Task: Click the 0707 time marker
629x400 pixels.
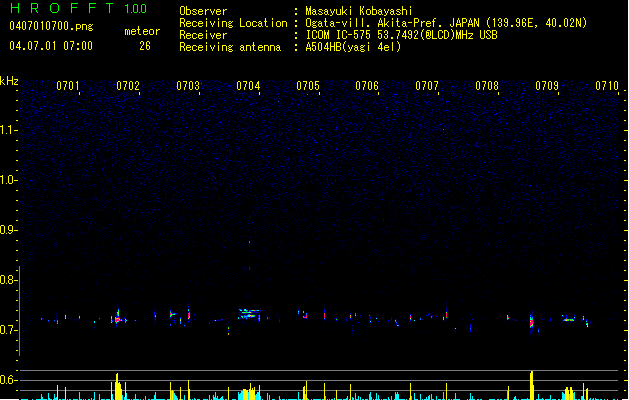Action: [427, 86]
